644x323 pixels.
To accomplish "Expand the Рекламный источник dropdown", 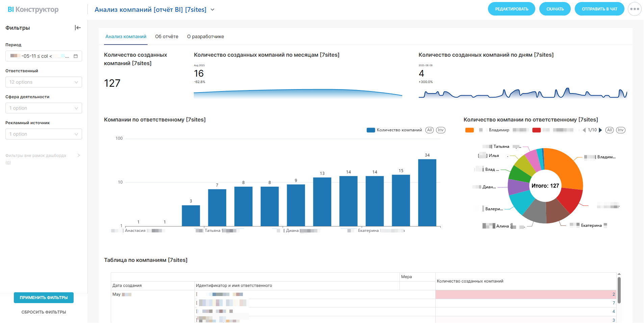I will (x=44, y=134).
